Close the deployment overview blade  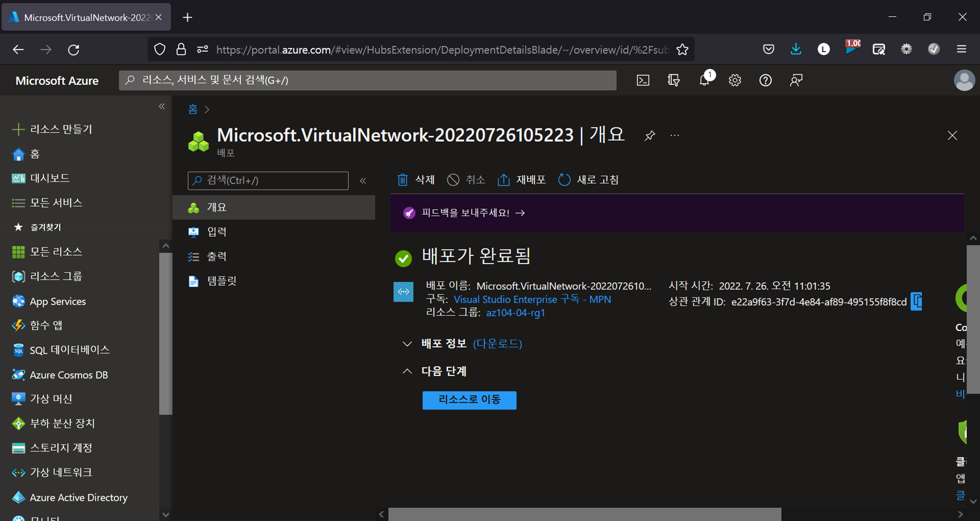[x=952, y=135]
